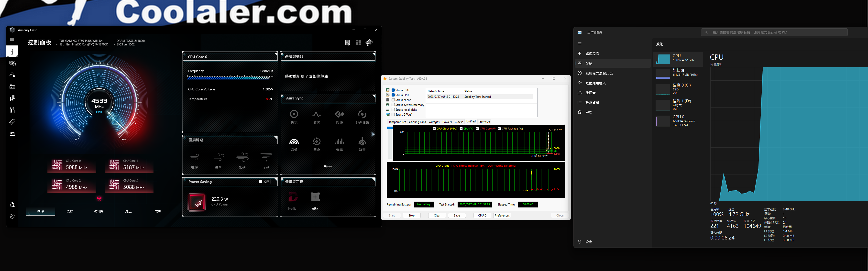The image size is (868, 271).
Task: Select Aura Sync smart (智慧) effect
Action: click(x=362, y=144)
